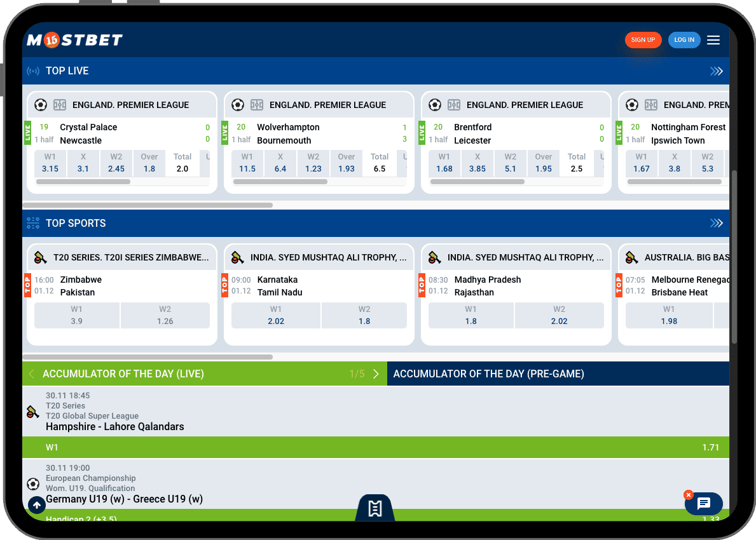Click the Top Live horizontal scrollbar
Image resolution: width=756 pixels, height=540 pixels.
(x=148, y=205)
